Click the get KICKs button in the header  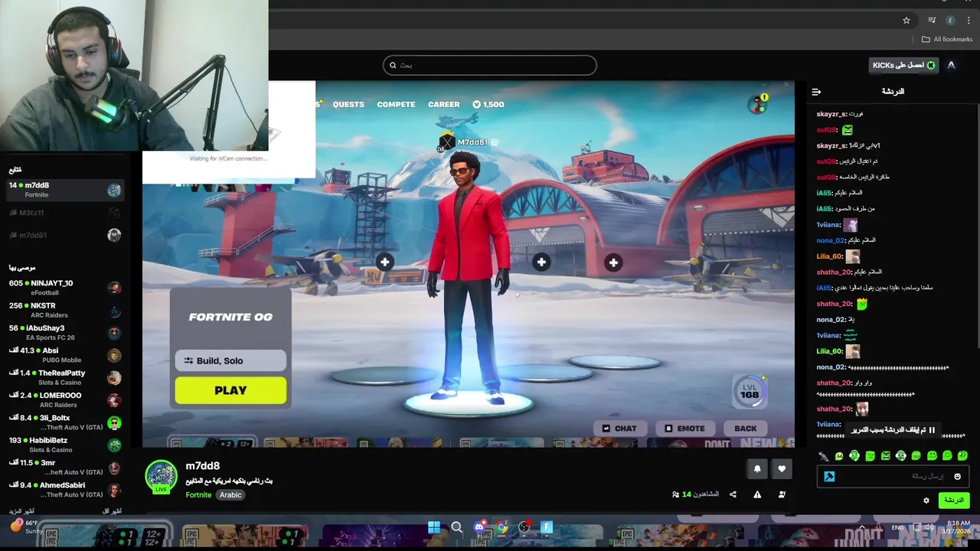pos(904,65)
